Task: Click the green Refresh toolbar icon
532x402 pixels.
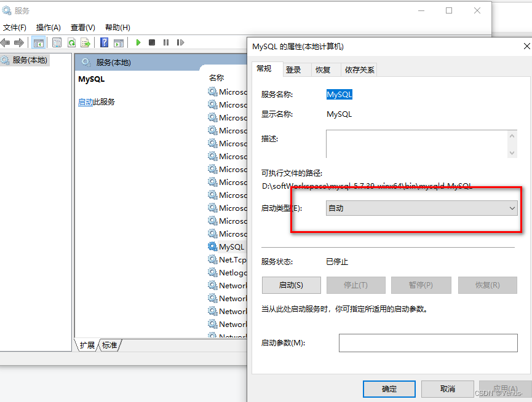Action: click(x=71, y=42)
